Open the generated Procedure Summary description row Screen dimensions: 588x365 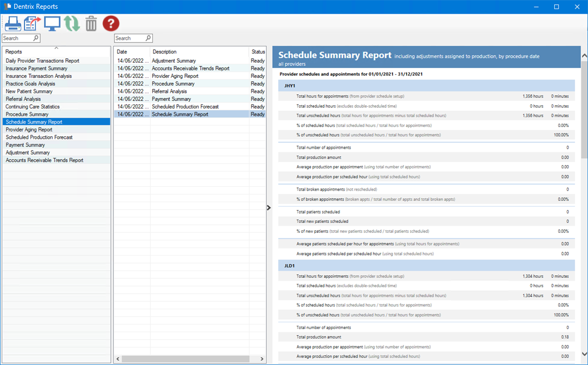click(x=173, y=84)
